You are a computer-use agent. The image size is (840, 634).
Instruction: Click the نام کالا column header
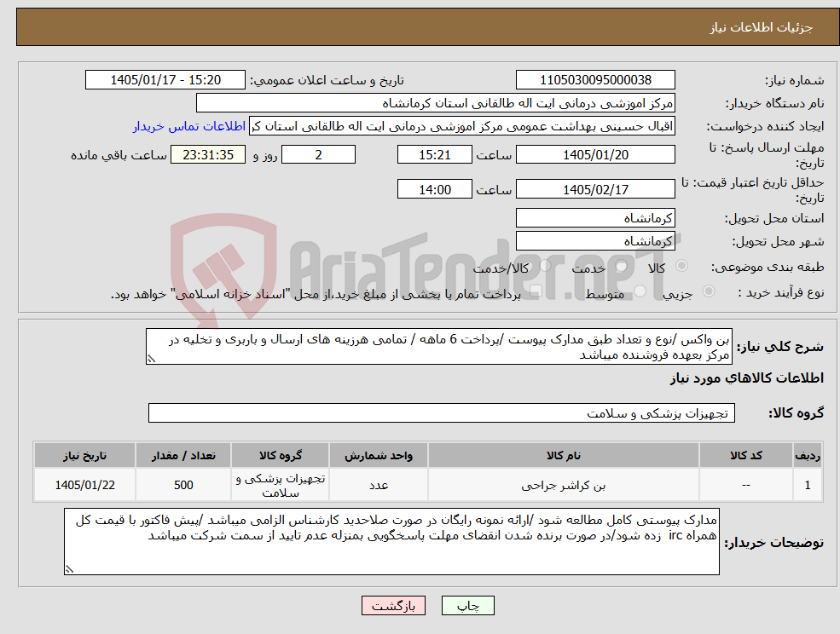(x=563, y=455)
